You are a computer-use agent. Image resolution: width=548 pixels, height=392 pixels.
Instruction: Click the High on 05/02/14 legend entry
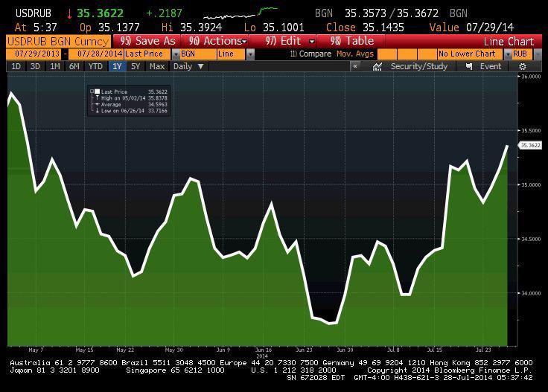point(129,98)
